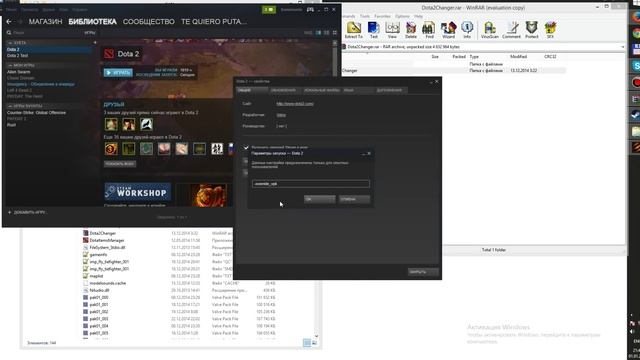Open WinRAR archive Info icon
Screen dimensions: 640x360
[x=467, y=30]
